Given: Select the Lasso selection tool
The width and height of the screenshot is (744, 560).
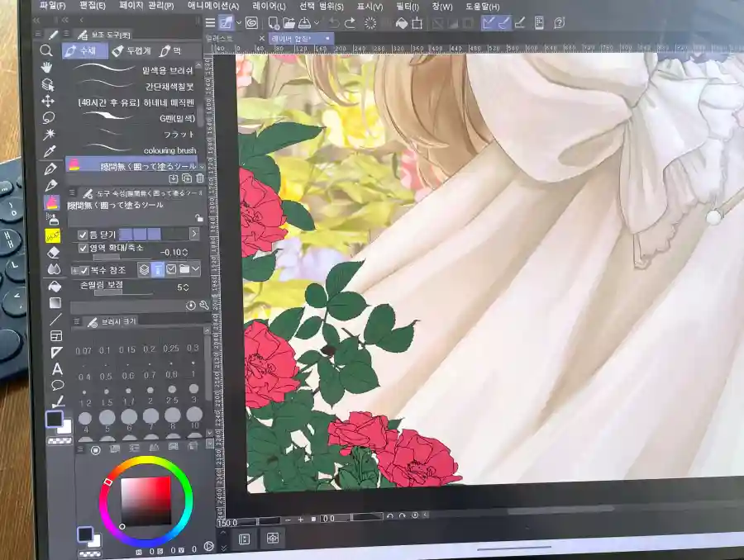Looking at the screenshot, I should (49, 117).
